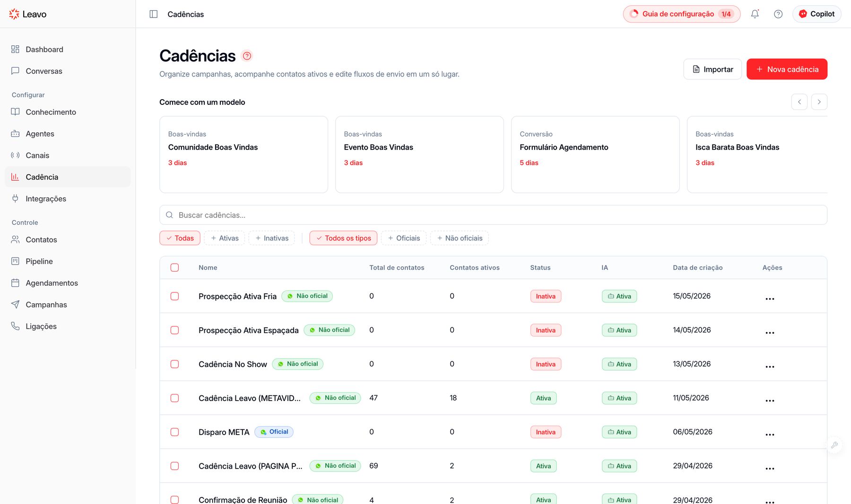The image size is (851, 504).
Task: Check the Prospecção Ativa Fria row
Action: pos(174,296)
